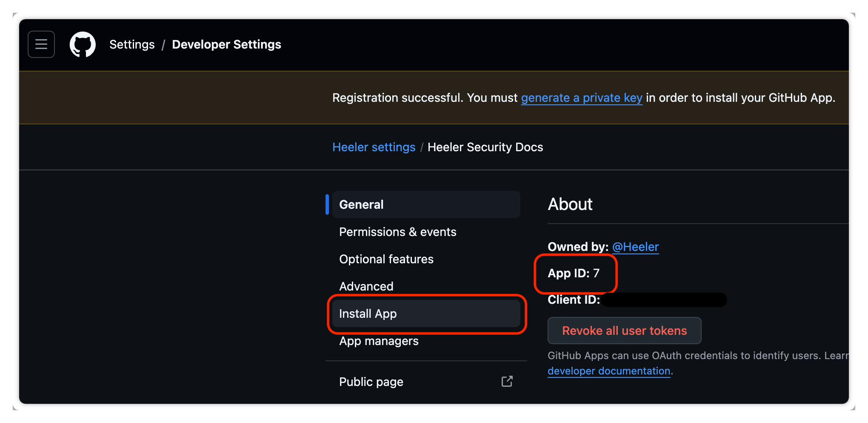The height and width of the screenshot is (423, 868).
Task: Open the Public page sidebar entry
Action: tap(426, 382)
